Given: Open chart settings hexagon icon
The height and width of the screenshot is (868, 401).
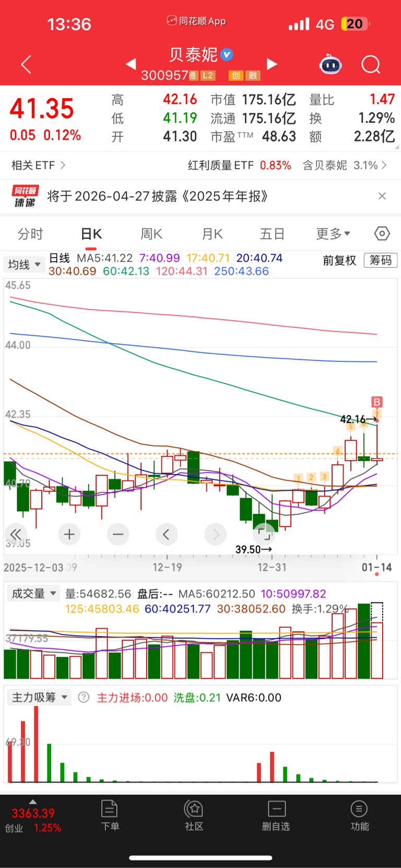Looking at the screenshot, I should point(382,233).
